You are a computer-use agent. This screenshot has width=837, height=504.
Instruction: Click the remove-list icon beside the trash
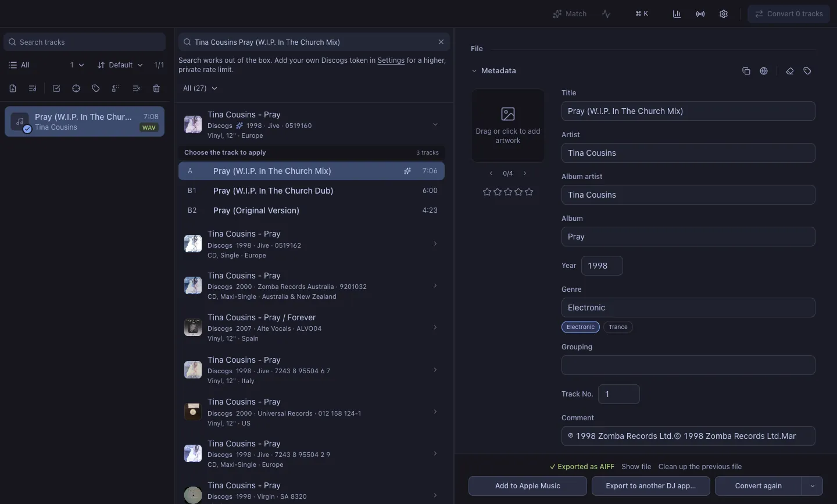click(136, 88)
